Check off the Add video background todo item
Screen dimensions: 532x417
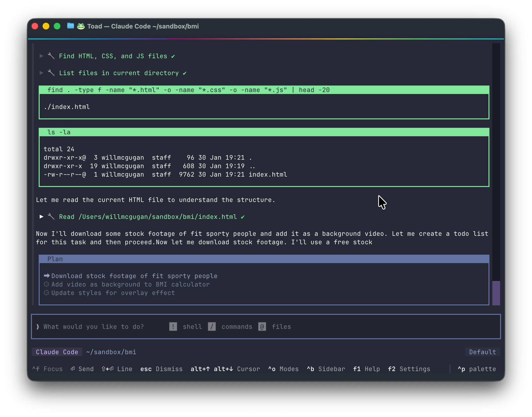click(x=47, y=284)
